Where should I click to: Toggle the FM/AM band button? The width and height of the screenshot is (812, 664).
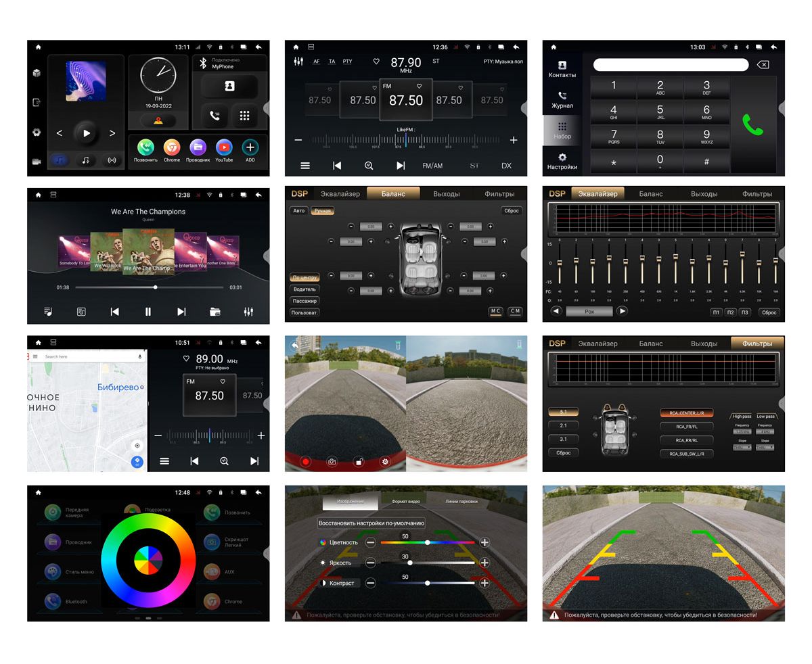click(432, 166)
